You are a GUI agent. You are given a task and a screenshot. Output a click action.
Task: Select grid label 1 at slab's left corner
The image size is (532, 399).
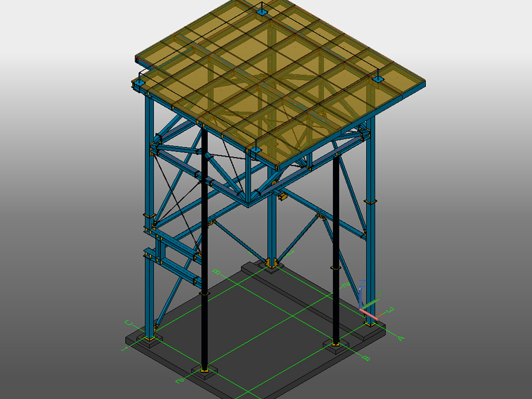124,348
